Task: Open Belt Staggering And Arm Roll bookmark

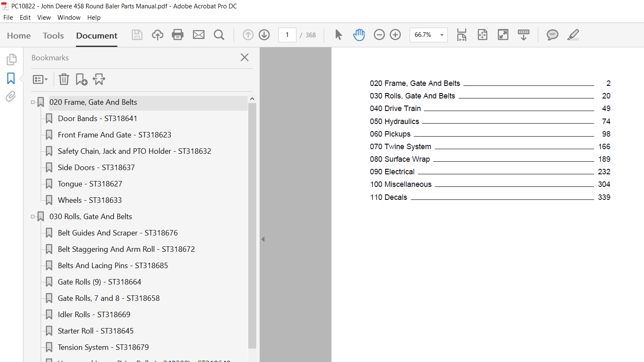Action: [126, 249]
